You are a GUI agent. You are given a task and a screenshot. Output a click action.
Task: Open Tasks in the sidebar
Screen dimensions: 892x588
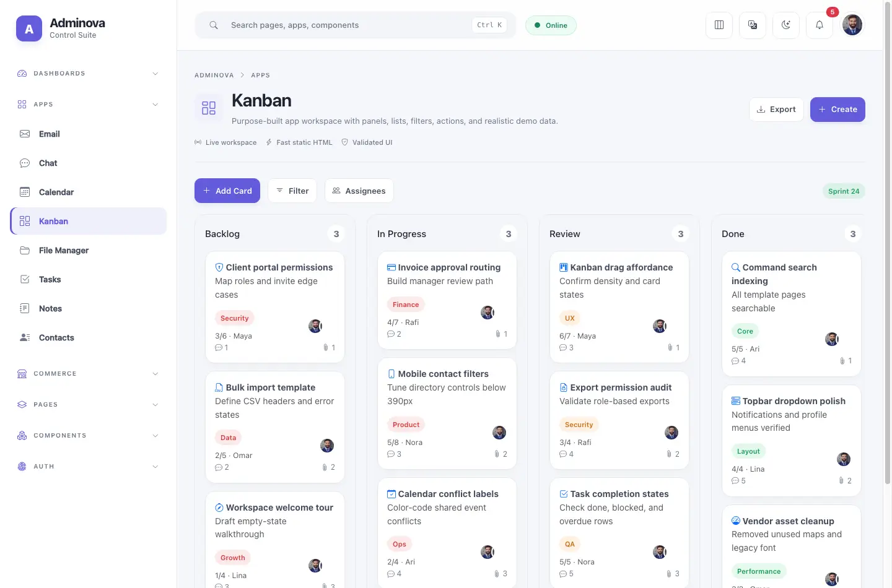(x=88, y=279)
